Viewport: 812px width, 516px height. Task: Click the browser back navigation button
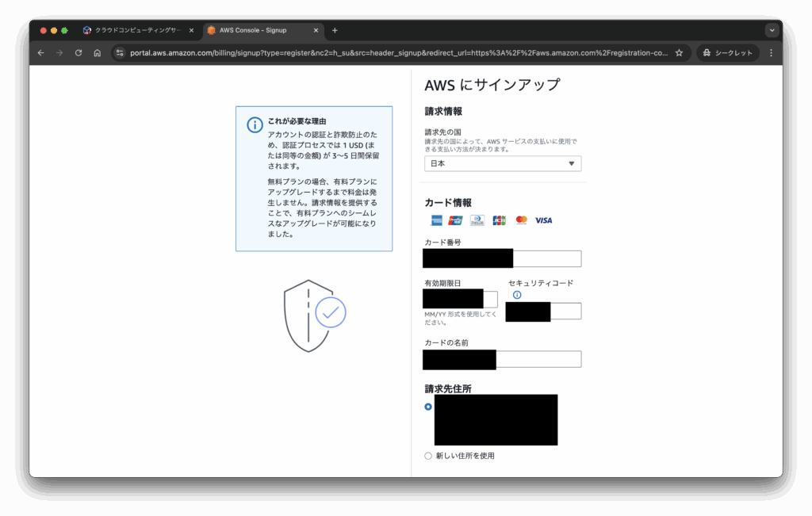coord(40,52)
